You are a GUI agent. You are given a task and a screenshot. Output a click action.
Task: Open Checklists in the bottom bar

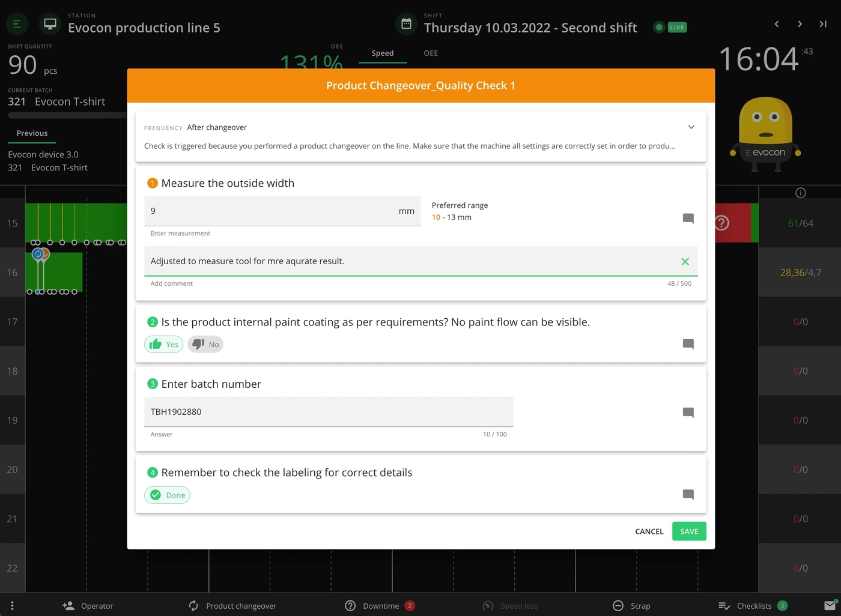coord(753,606)
